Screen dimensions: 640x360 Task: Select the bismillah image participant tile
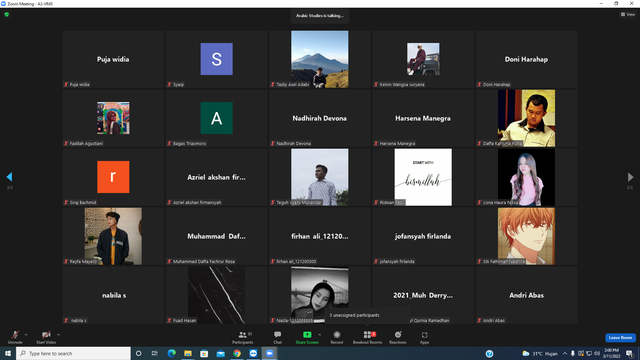click(x=423, y=177)
